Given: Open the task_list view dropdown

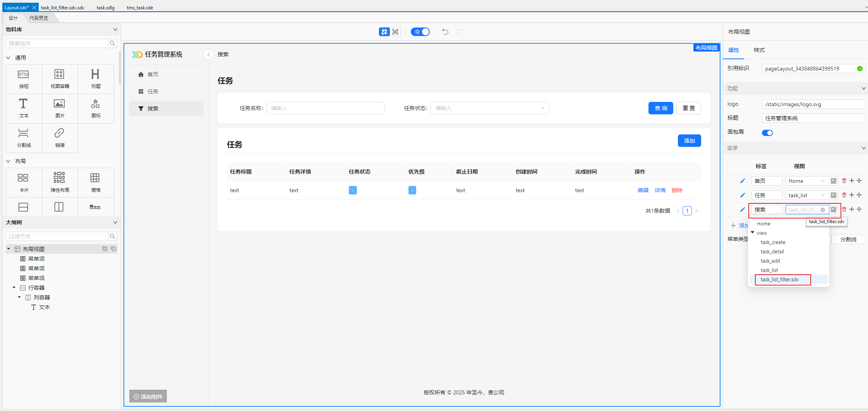Looking at the screenshot, I should click(807, 195).
